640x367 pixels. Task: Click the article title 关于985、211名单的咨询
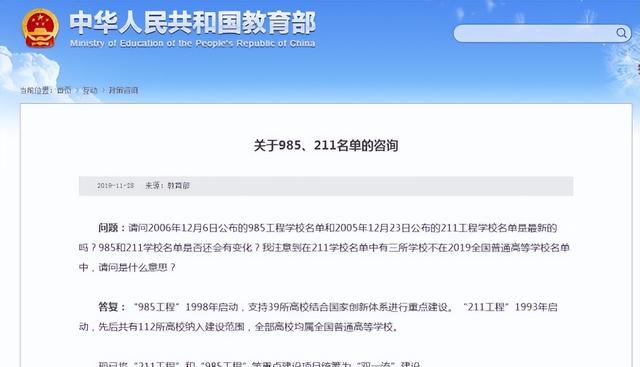pyautogui.click(x=326, y=145)
